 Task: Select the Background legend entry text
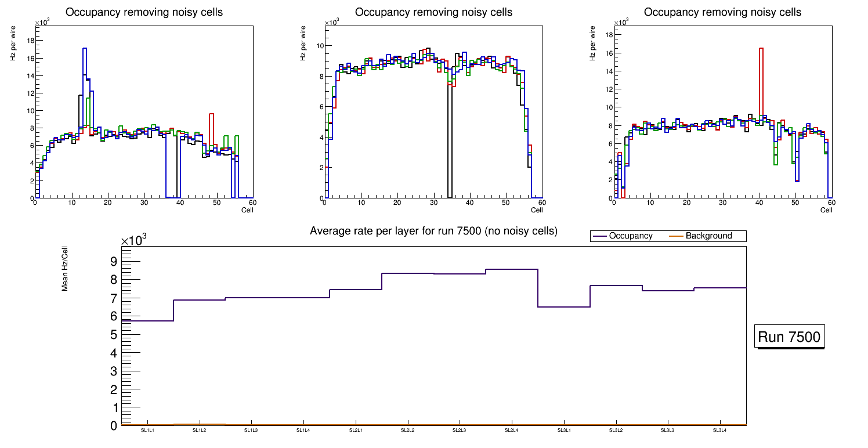tap(708, 236)
